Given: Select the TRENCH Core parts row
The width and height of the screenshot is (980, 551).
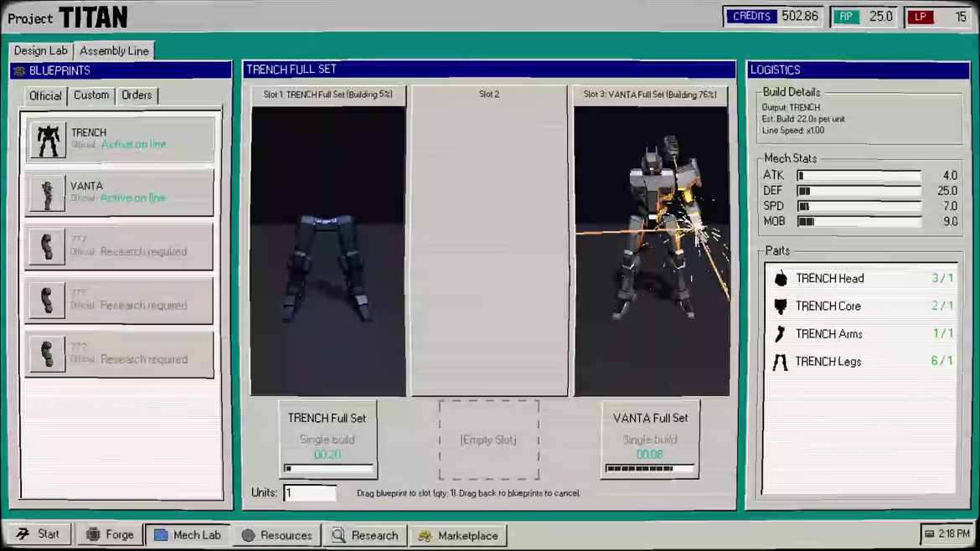Looking at the screenshot, I should click(861, 306).
